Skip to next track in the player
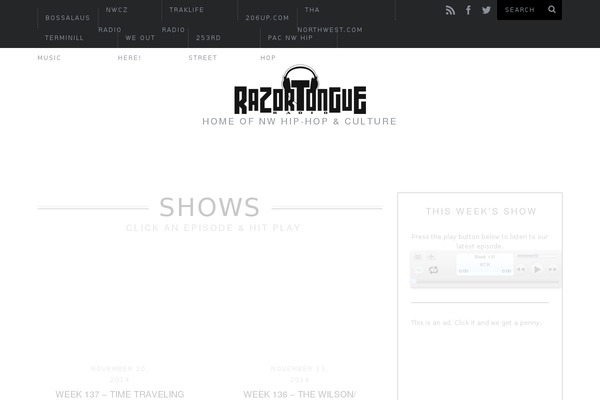The image size is (600, 400). [x=553, y=269]
